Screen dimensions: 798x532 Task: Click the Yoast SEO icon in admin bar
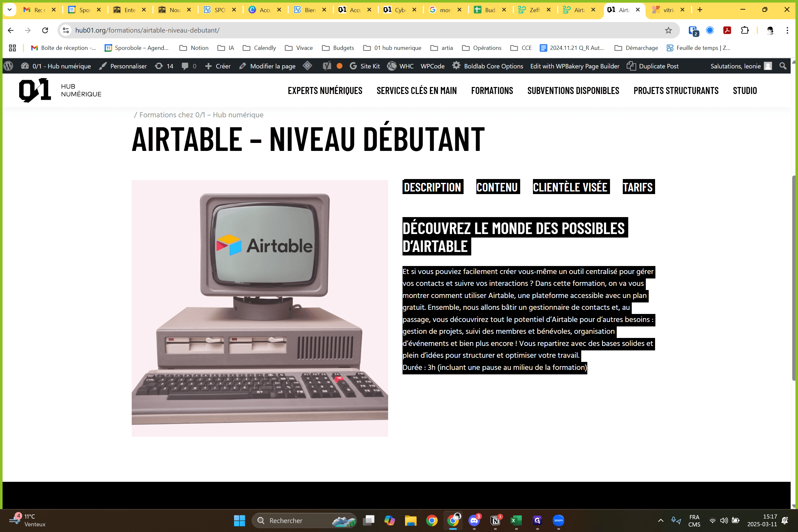(x=327, y=66)
